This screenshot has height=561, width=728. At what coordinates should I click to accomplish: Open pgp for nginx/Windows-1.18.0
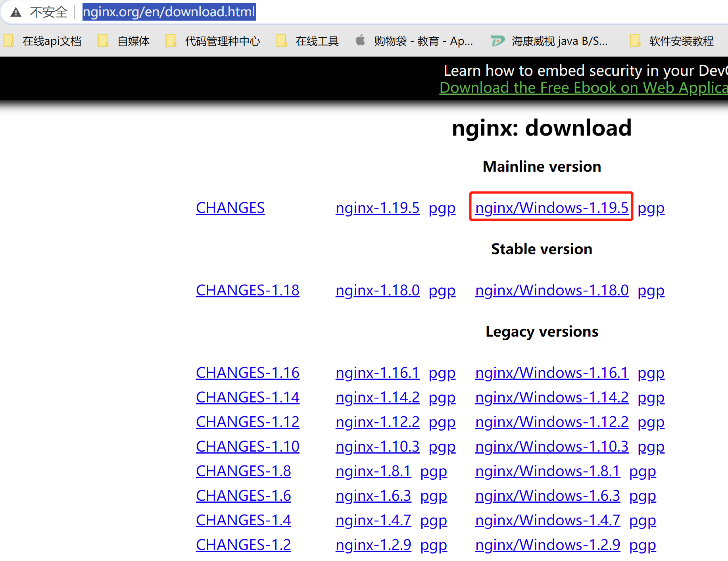(651, 291)
